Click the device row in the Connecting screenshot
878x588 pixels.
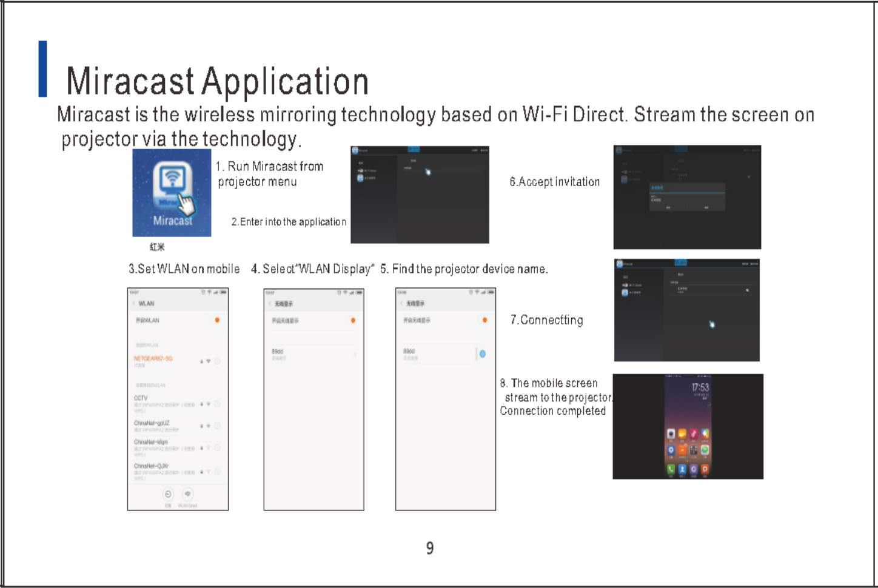pyautogui.click(x=711, y=290)
